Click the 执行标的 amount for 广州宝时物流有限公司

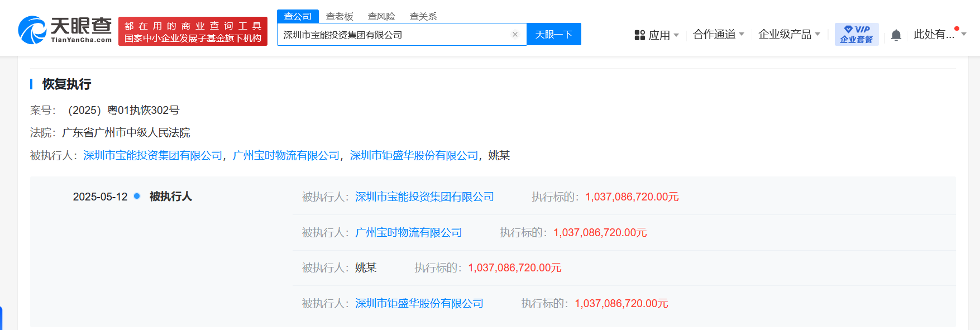[x=600, y=232]
